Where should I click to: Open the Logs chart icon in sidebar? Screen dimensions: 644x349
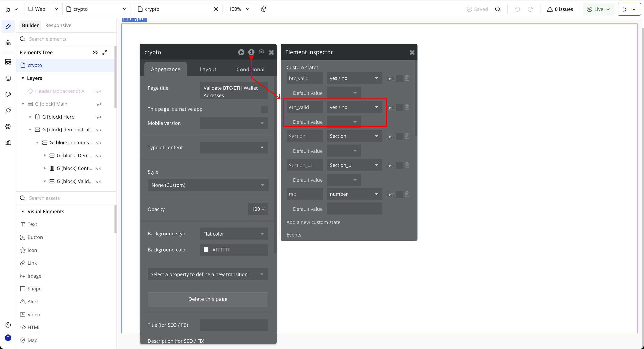(x=8, y=143)
